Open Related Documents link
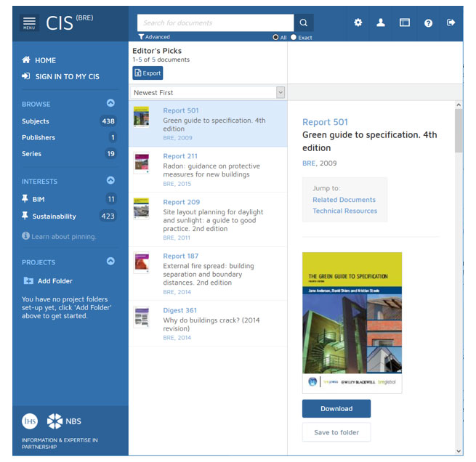 tap(344, 200)
